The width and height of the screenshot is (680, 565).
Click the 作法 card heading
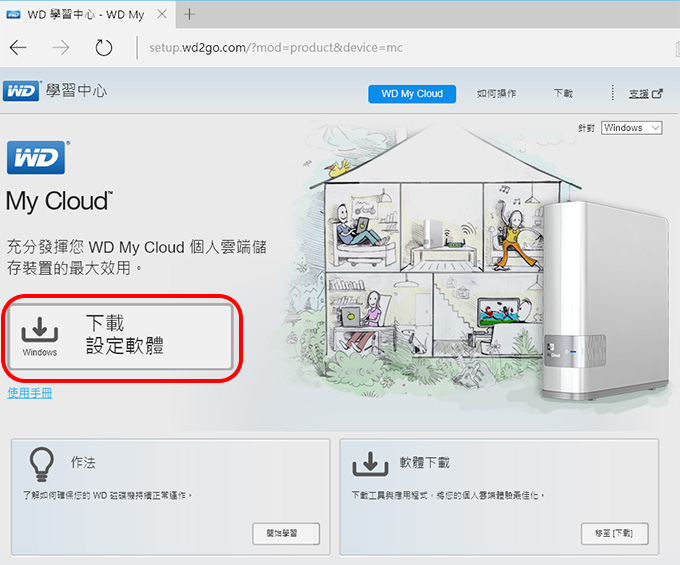[x=83, y=462]
